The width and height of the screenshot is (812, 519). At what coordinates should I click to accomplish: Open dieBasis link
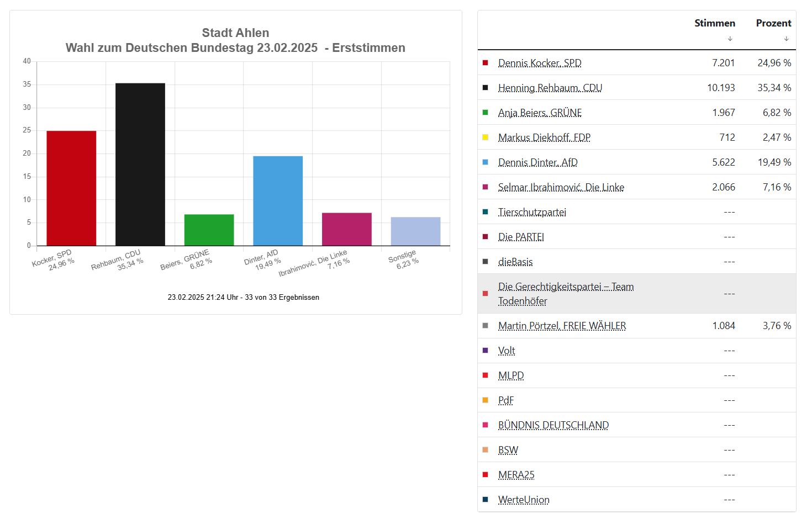point(515,262)
